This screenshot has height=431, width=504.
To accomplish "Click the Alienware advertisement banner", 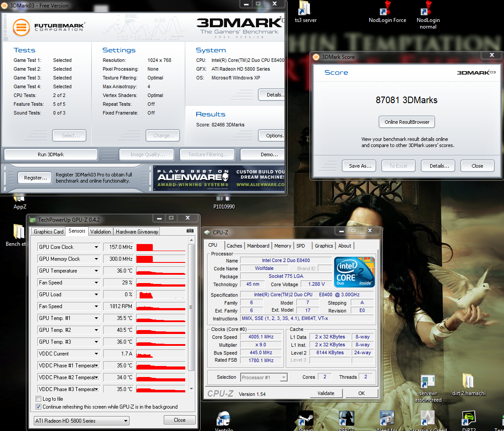I will pos(219,178).
